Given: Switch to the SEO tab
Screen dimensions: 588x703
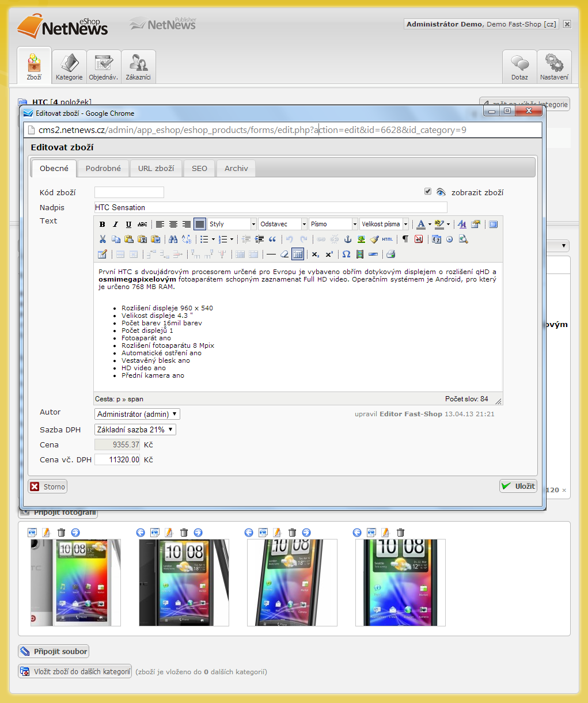Looking at the screenshot, I should [x=199, y=168].
